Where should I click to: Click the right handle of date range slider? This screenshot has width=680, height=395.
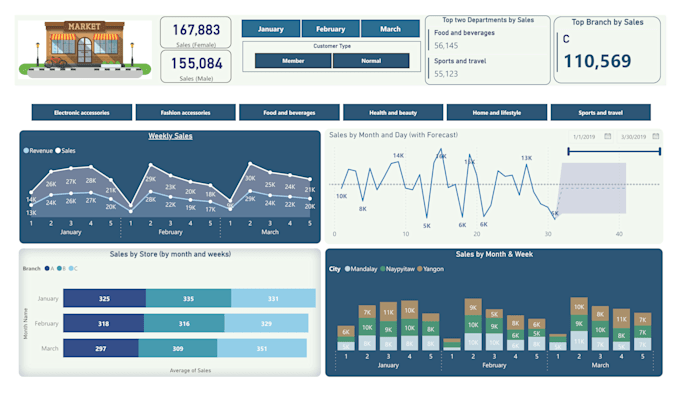(660, 151)
